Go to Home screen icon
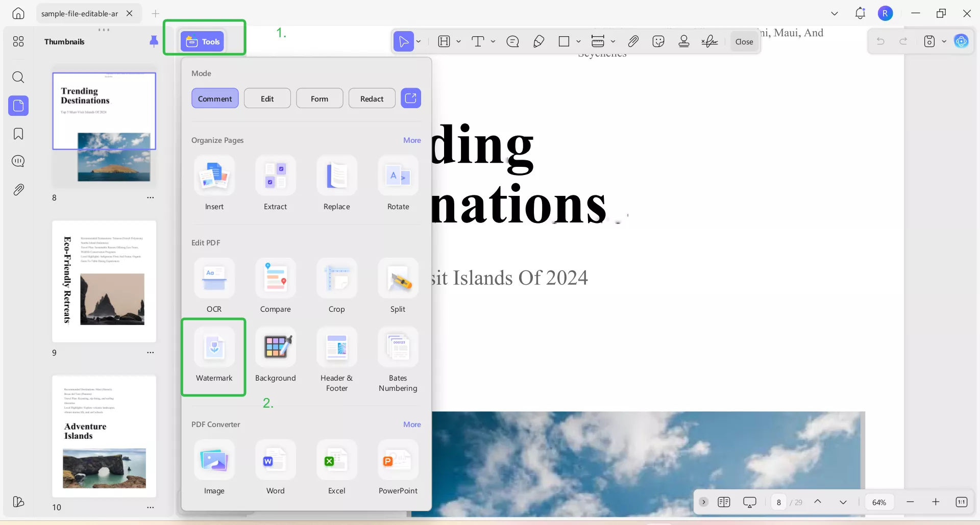This screenshot has width=980, height=525. [18, 13]
